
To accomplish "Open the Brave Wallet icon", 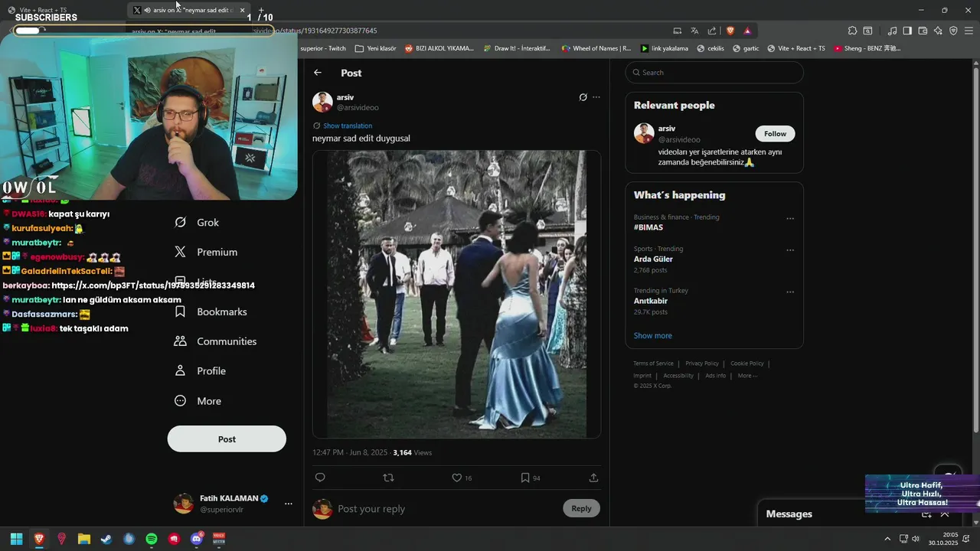I will (x=923, y=31).
